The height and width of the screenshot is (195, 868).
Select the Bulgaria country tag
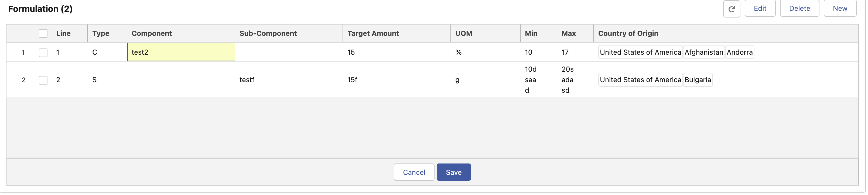click(698, 80)
